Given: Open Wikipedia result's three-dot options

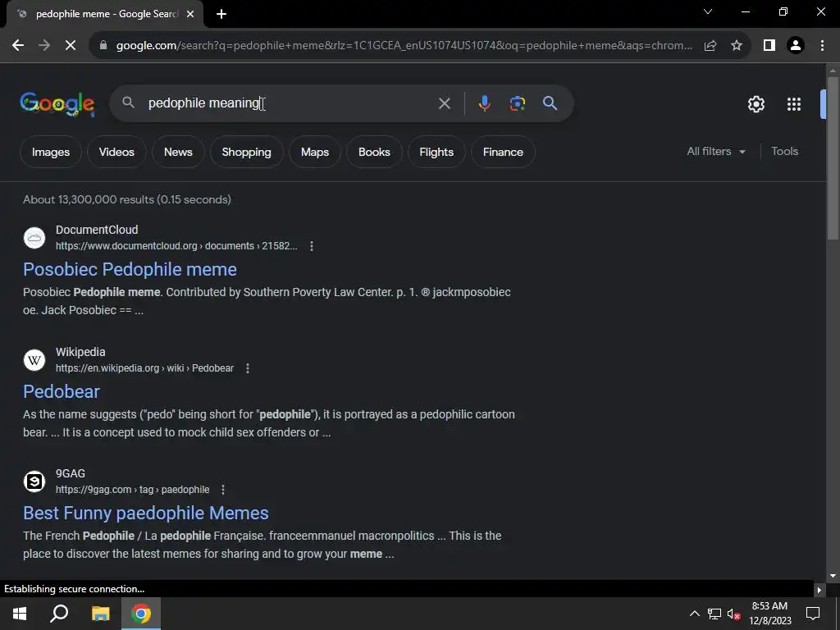Looking at the screenshot, I should point(248,368).
